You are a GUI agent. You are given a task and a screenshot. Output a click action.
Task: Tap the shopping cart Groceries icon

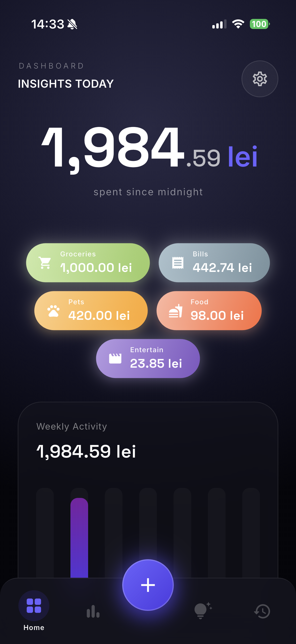coord(45,263)
